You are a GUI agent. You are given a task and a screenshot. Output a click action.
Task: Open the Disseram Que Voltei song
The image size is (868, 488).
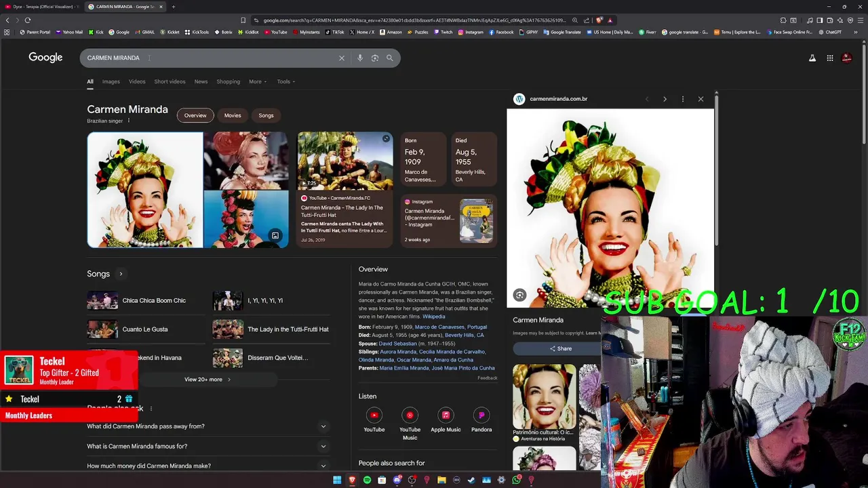click(271, 358)
